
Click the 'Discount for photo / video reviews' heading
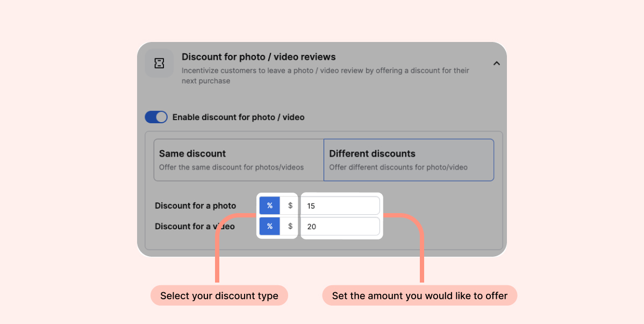(259, 57)
